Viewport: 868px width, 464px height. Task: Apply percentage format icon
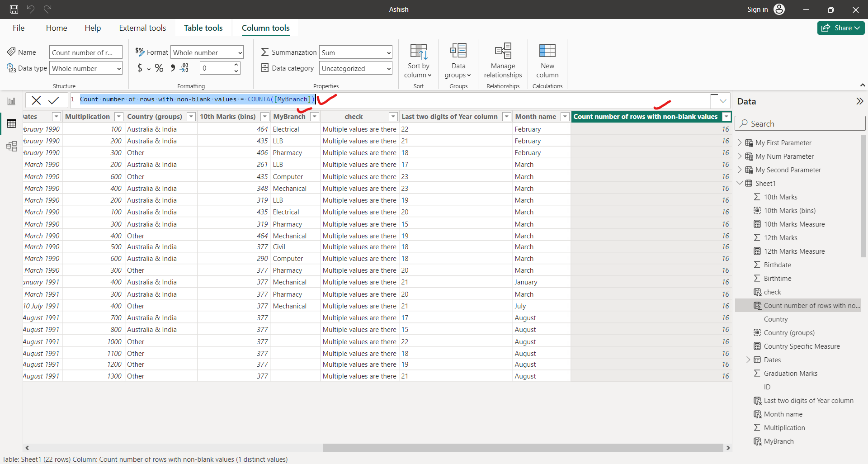click(x=159, y=68)
